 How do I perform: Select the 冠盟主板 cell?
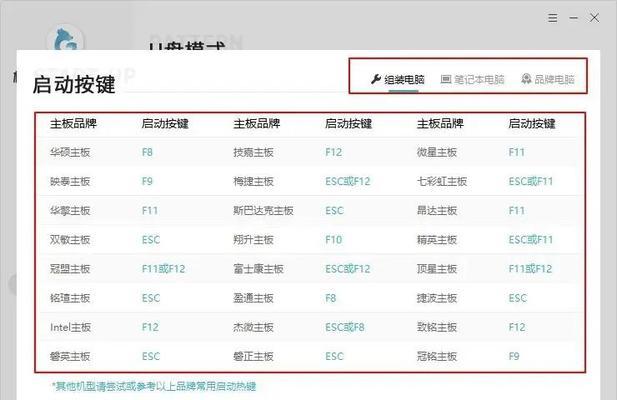point(70,269)
